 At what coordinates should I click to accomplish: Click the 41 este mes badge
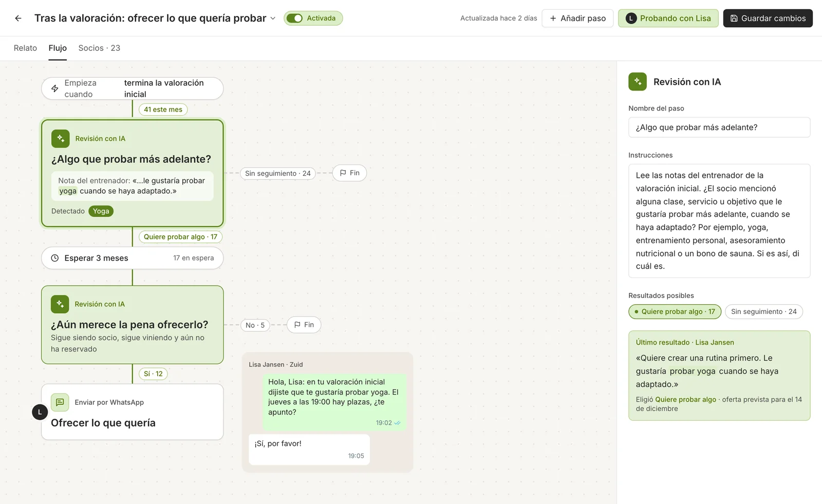tap(163, 109)
